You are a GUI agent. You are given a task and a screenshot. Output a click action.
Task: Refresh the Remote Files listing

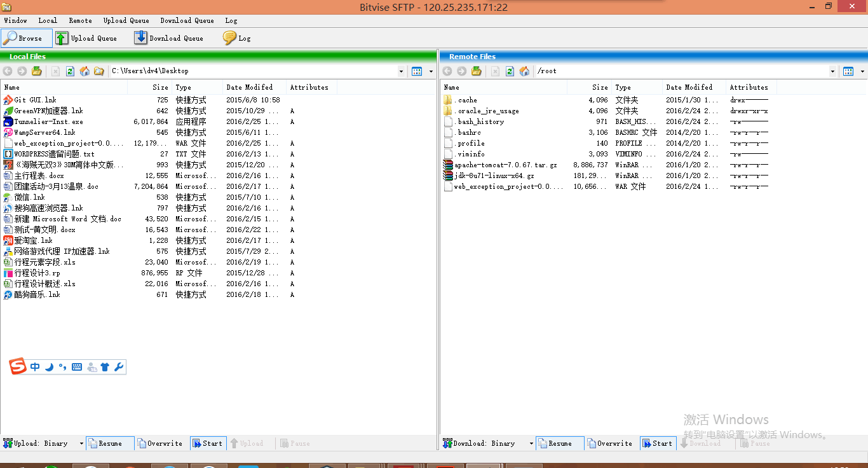coord(510,71)
